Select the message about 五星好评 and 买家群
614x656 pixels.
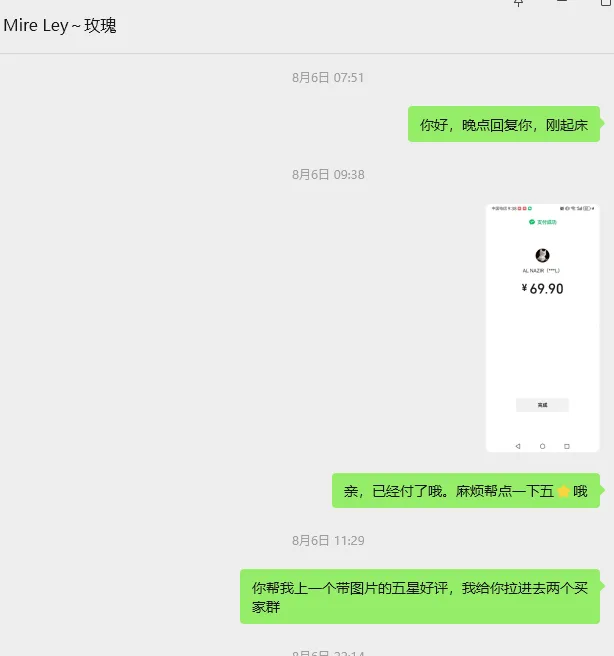pos(420,597)
